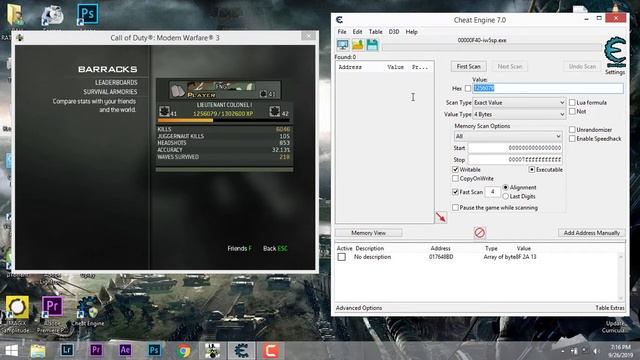Click the volume speaker tray icon
Viewport: 640px width, 360px height.
click(596, 351)
